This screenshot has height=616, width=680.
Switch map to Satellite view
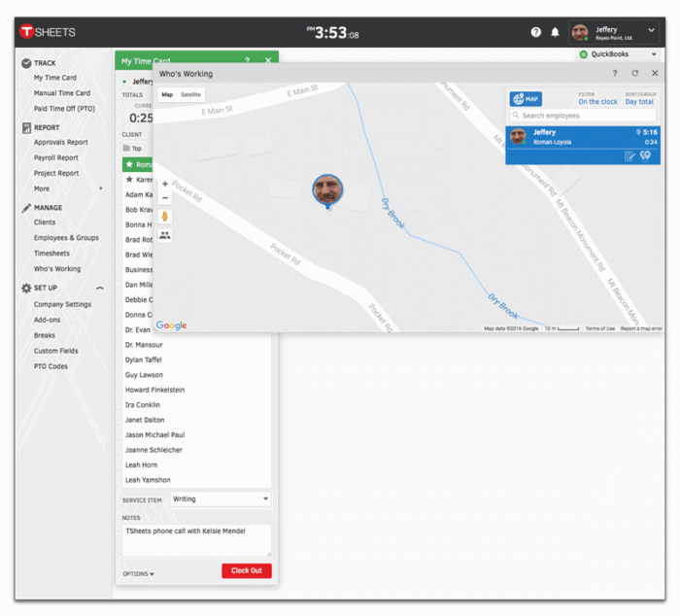(190, 94)
